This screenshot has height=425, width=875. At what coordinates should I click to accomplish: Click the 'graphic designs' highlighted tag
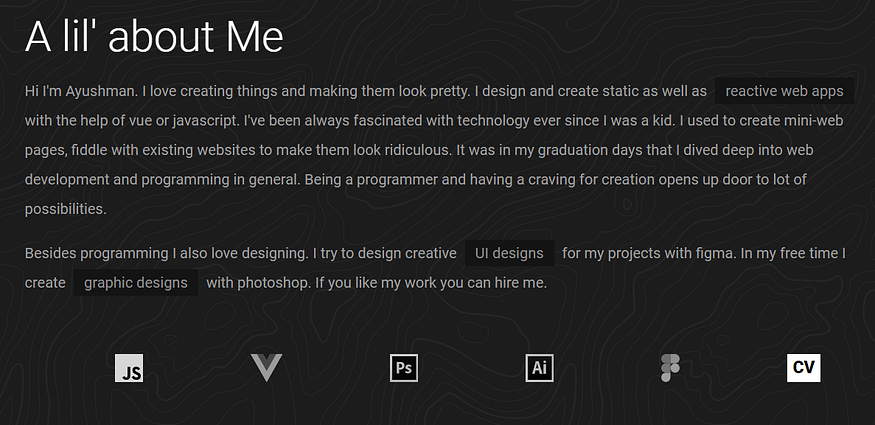pyautogui.click(x=136, y=283)
